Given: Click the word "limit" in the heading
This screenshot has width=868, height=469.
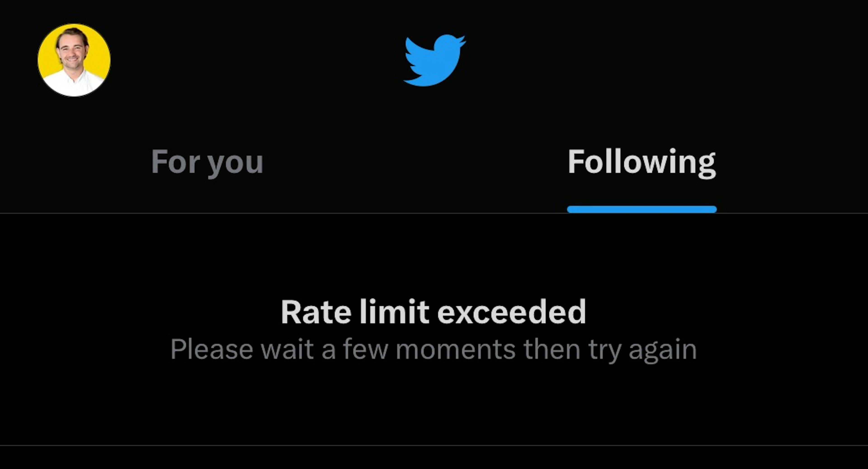Looking at the screenshot, I should click(x=394, y=312).
